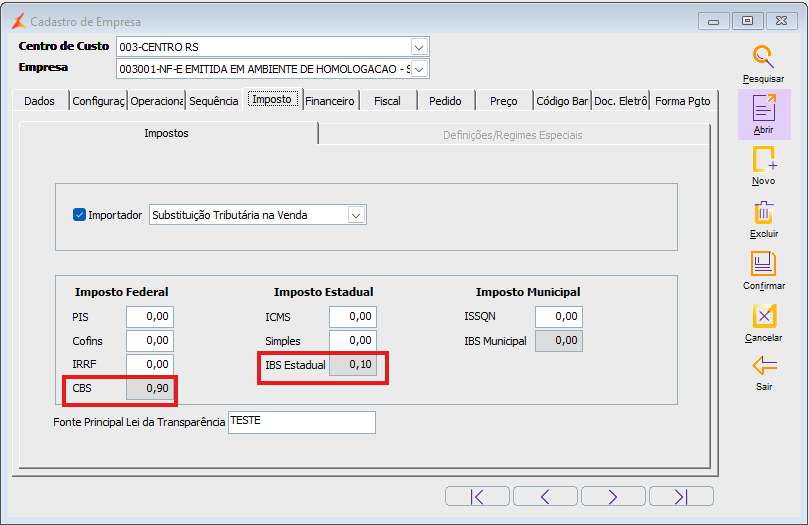809x525 pixels.
Task: Delete the record using the Excluir trash icon
Action: click(x=764, y=212)
